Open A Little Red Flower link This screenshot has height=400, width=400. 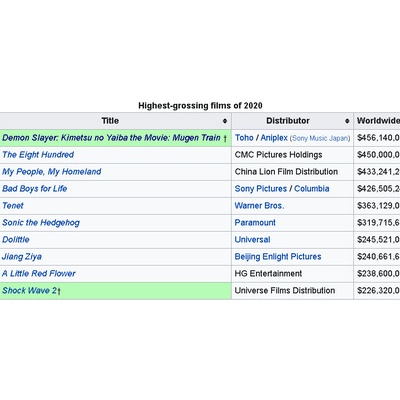coord(39,274)
